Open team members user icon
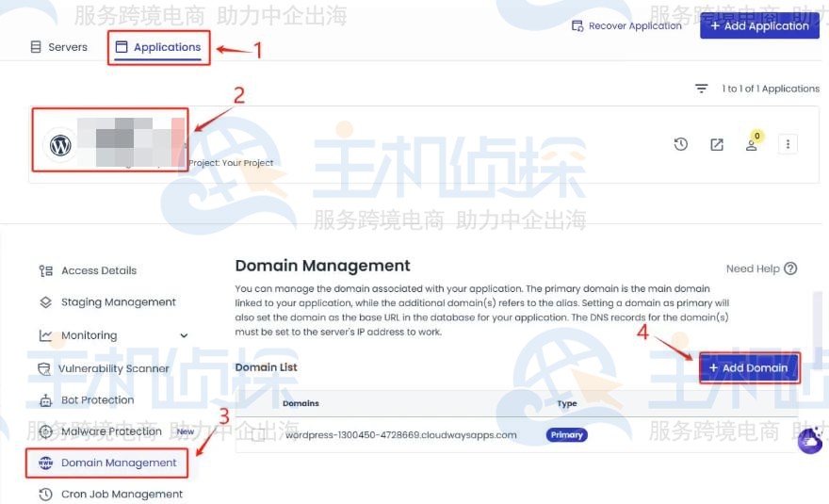The image size is (829, 504). [752, 145]
